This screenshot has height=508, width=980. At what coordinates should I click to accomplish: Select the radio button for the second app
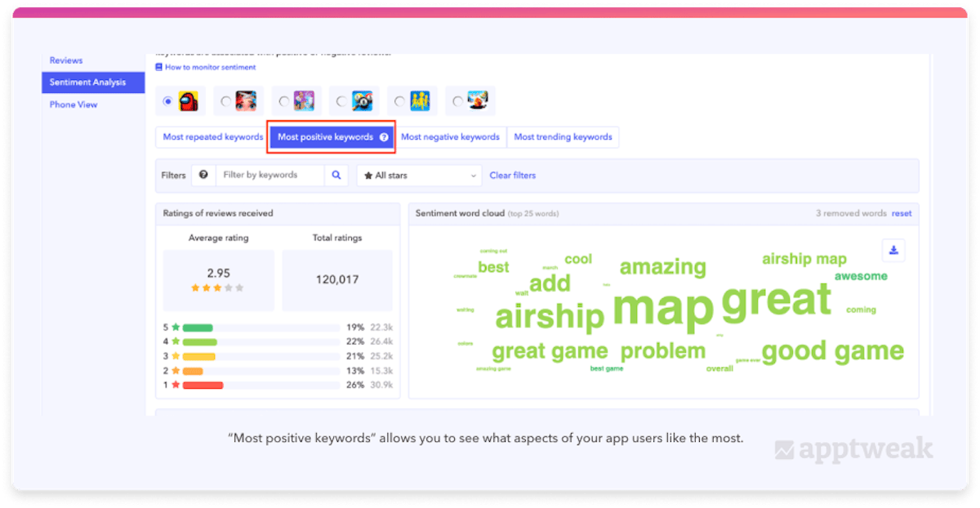pyautogui.click(x=226, y=101)
